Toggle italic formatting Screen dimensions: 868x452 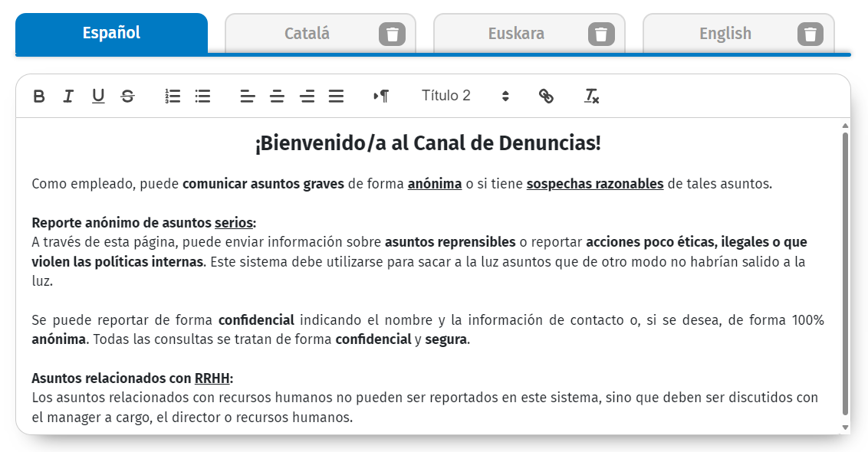click(x=68, y=96)
